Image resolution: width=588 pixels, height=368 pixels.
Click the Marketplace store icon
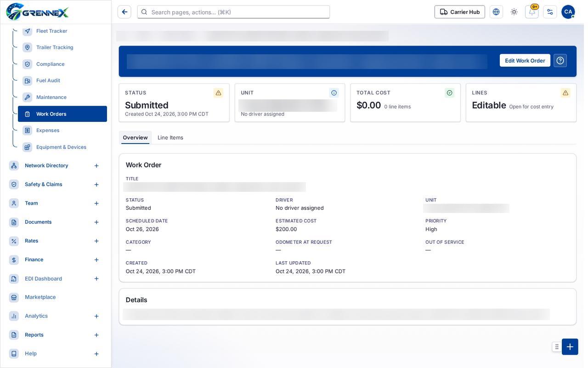pyautogui.click(x=14, y=297)
